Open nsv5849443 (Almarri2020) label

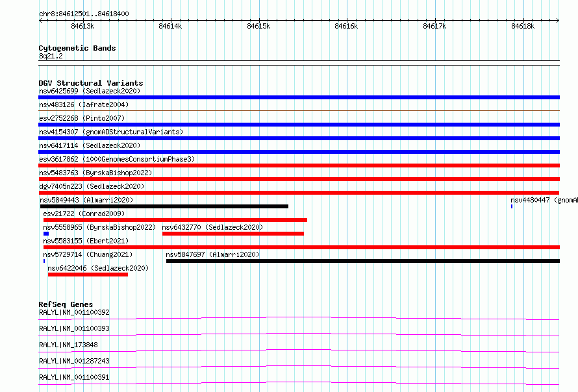coord(86,200)
